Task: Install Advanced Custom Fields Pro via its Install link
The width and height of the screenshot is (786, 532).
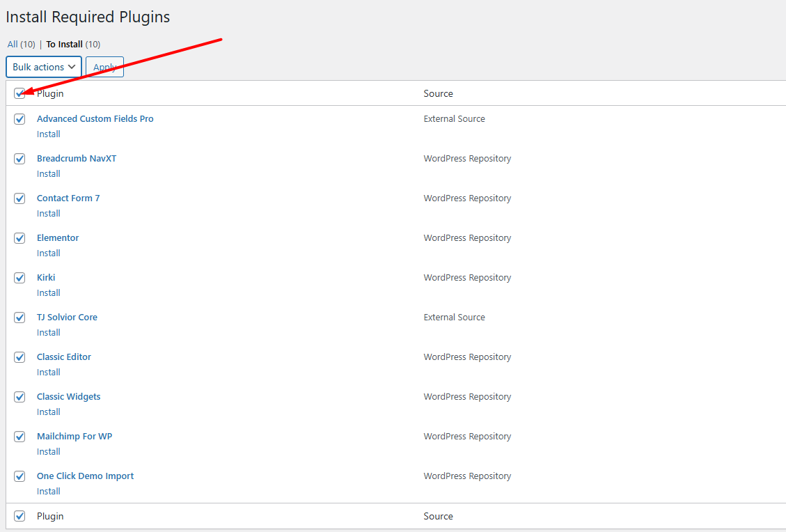Action: coord(49,134)
